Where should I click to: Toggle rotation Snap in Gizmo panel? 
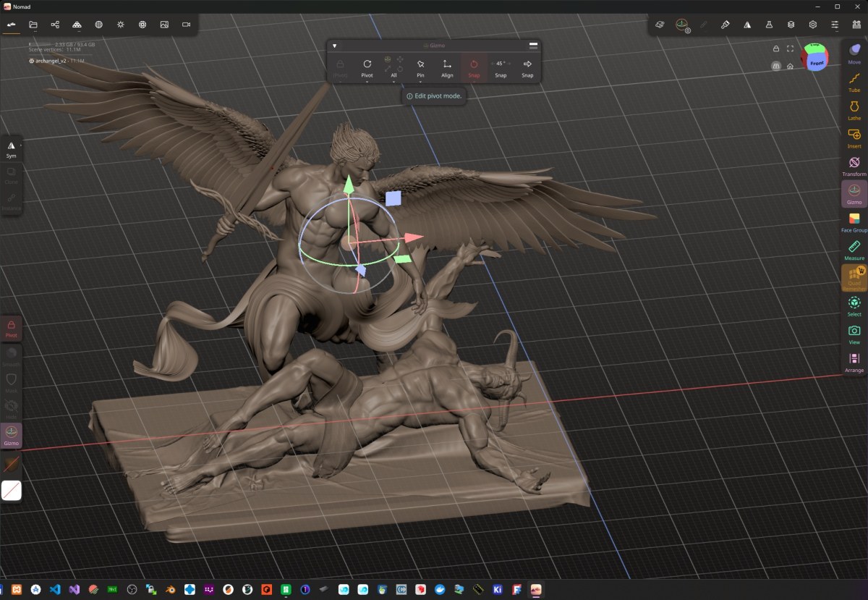point(474,68)
